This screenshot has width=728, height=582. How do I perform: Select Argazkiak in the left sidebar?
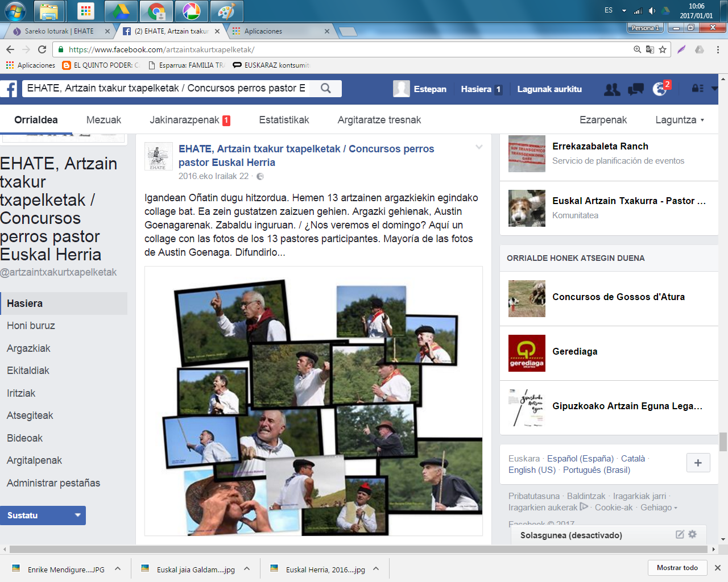tap(28, 348)
